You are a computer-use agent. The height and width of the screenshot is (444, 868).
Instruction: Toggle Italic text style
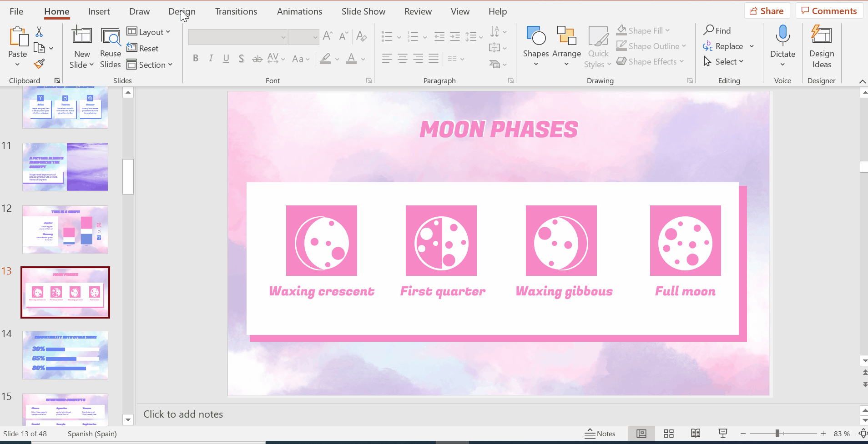[211, 59]
